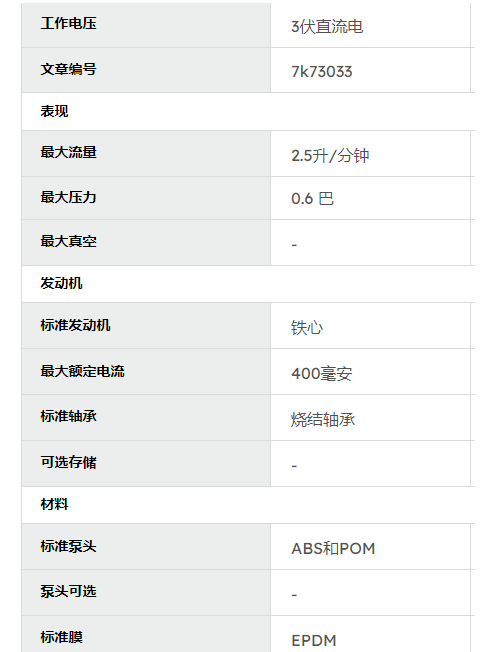This screenshot has height=652, width=493.
Task: Click the ABS和POM pump head value
Action: 333,549
